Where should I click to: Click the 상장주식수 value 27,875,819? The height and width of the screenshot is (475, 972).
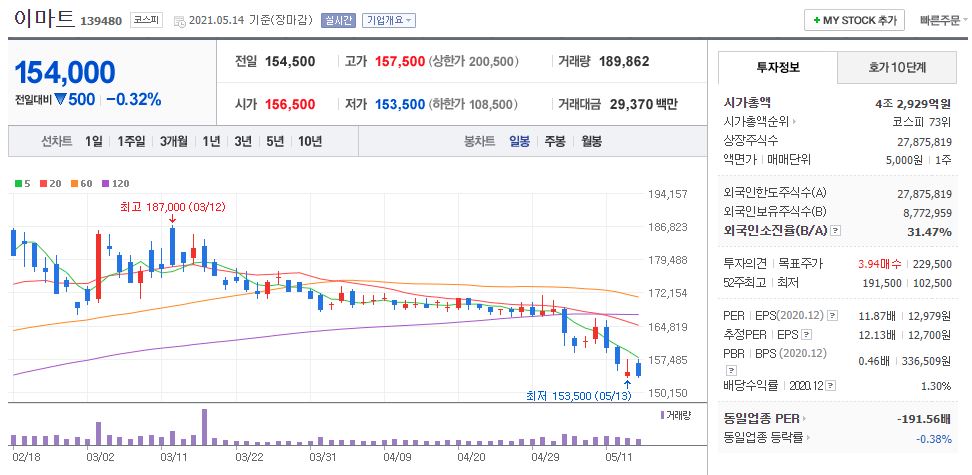pos(924,141)
